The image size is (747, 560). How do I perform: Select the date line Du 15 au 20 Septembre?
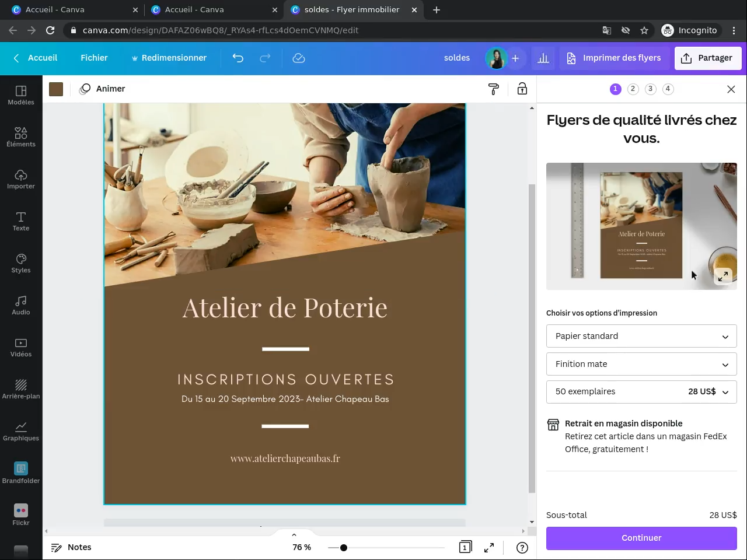[x=285, y=399]
